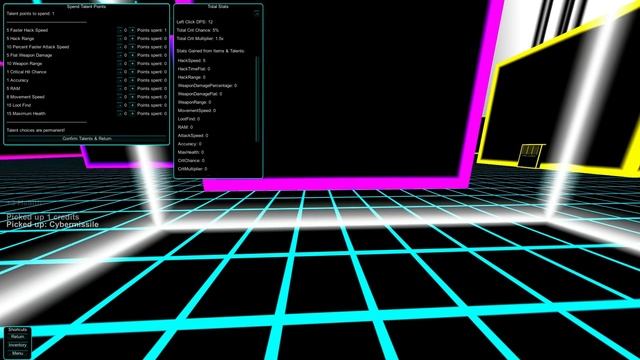
Task: Remove a talent point from RAM
Action: 120,89
